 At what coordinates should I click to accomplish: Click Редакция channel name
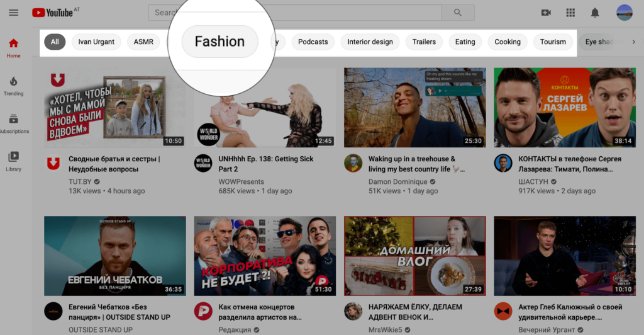click(235, 330)
